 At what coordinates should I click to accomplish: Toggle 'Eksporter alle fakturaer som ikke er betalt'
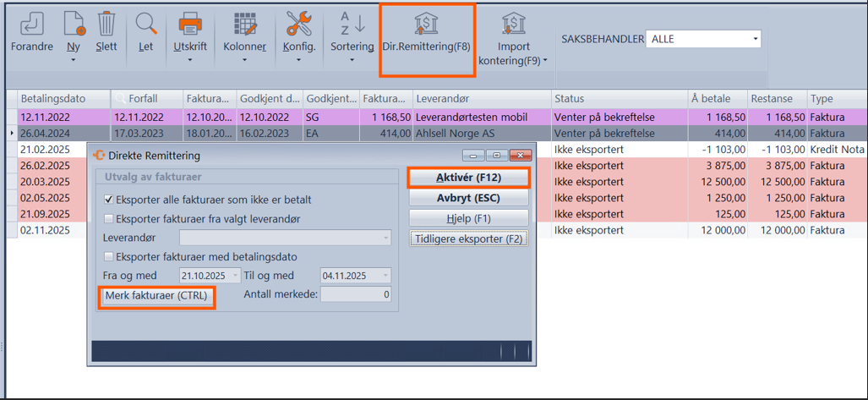click(x=109, y=200)
